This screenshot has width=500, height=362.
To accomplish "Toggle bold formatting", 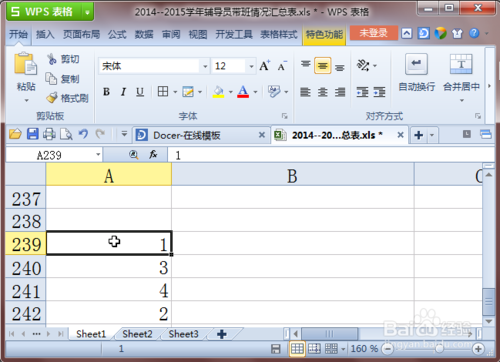I will [106, 92].
